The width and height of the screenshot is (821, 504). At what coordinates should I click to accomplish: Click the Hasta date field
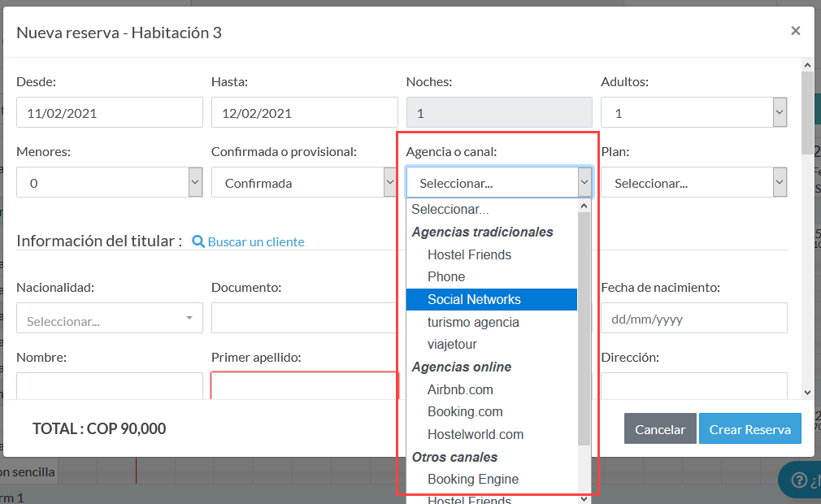pos(304,112)
